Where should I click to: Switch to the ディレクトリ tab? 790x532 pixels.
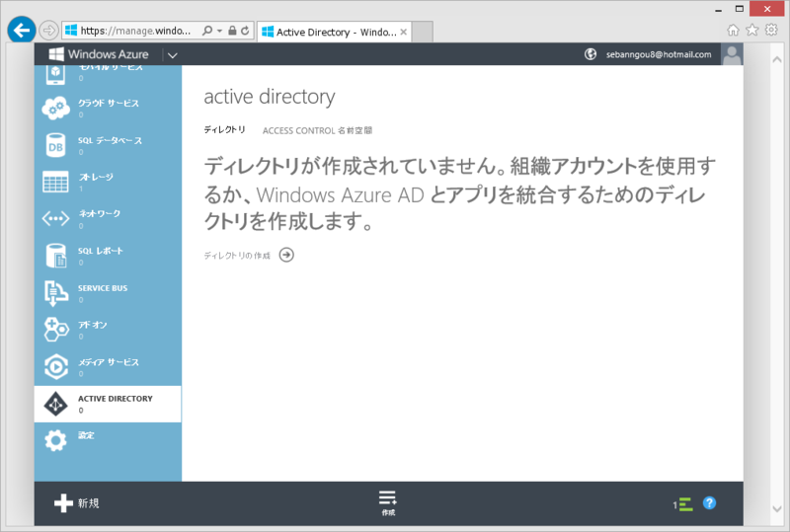pyautogui.click(x=225, y=130)
